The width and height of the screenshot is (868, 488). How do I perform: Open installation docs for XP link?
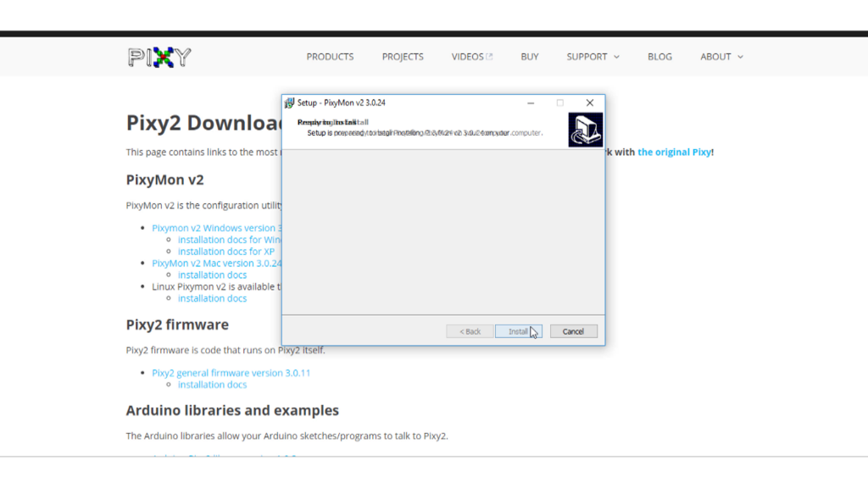coord(225,252)
